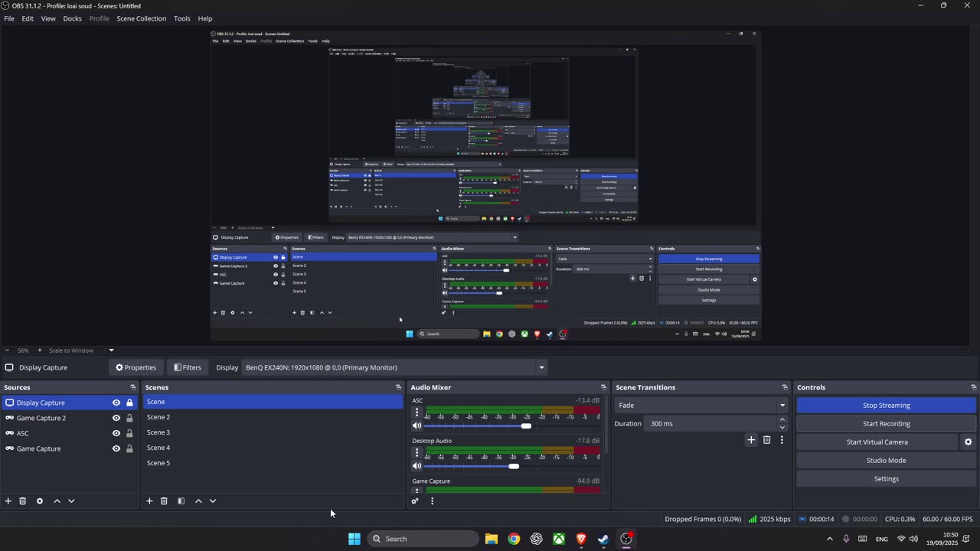Undock the Scene Transitions panel
The width and height of the screenshot is (980, 551).
pyautogui.click(x=785, y=387)
